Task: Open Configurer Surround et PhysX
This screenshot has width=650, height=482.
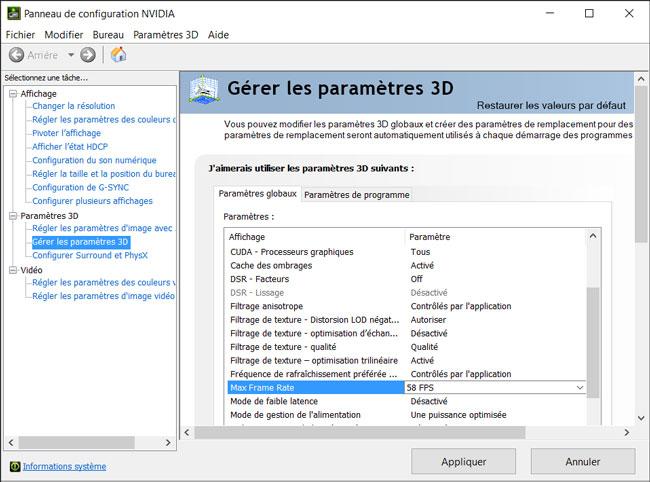Action: tap(90, 255)
